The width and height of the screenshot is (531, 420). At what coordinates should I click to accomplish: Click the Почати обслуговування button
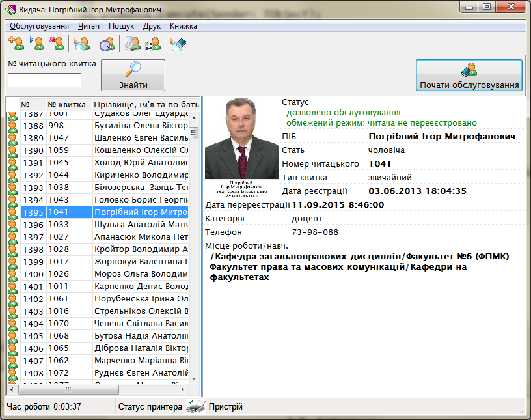(x=469, y=76)
